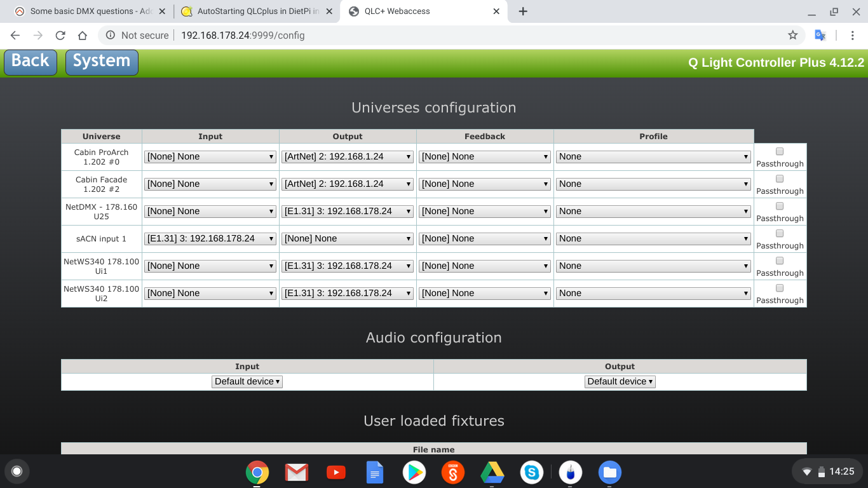The width and height of the screenshot is (868, 488).
Task: Reload the QLC+ Webaccess page
Action: pyautogui.click(x=60, y=36)
